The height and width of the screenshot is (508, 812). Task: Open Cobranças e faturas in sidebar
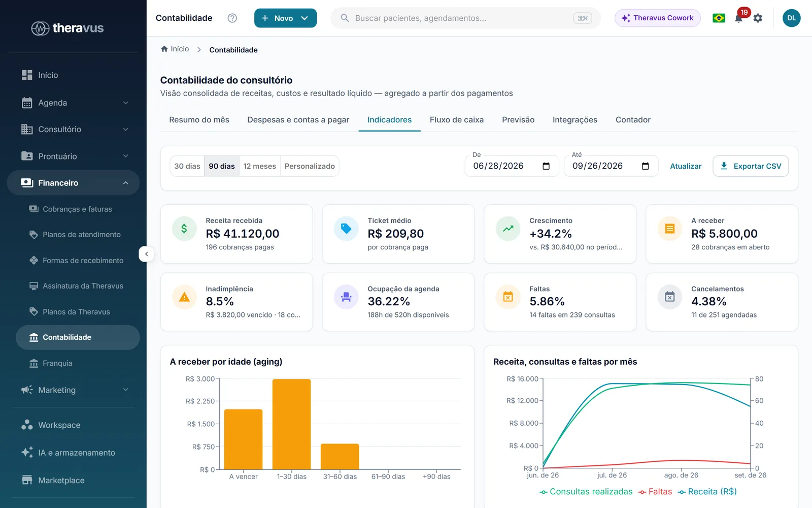click(x=77, y=209)
